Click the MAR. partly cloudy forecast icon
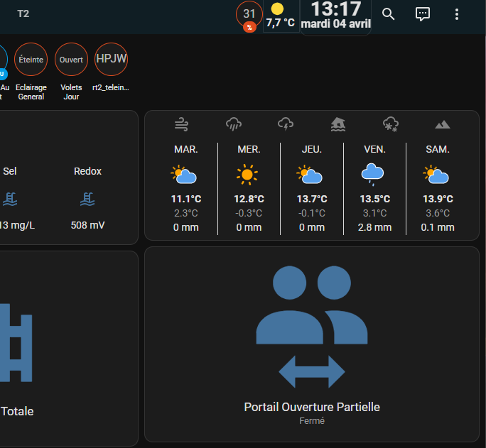Image resolution: width=486 pixels, height=448 pixels. [184, 175]
